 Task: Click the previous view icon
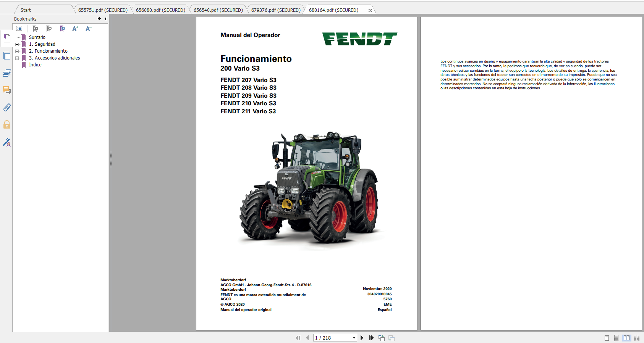tap(382, 338)
